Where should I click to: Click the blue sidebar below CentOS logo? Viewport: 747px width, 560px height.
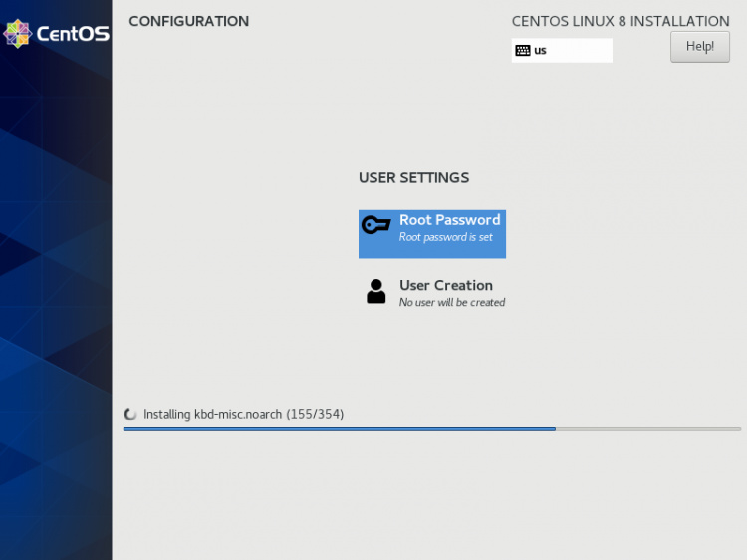point(56,299)
